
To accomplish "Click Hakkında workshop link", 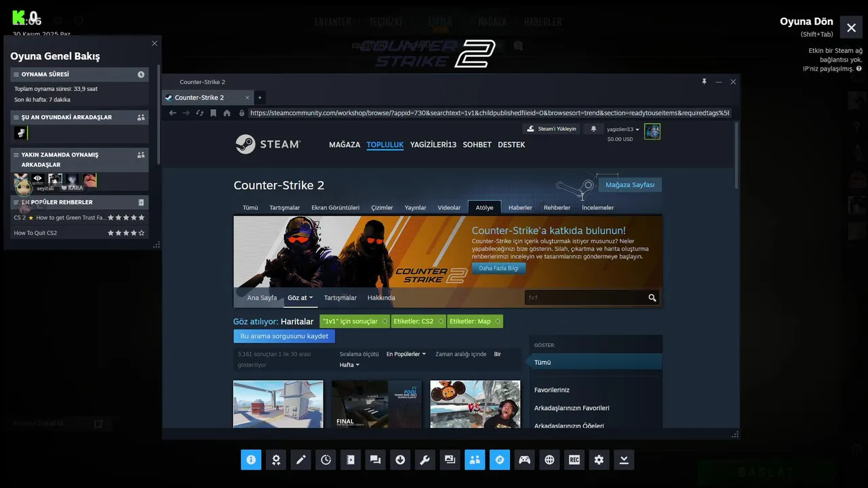I will point(381,298).
